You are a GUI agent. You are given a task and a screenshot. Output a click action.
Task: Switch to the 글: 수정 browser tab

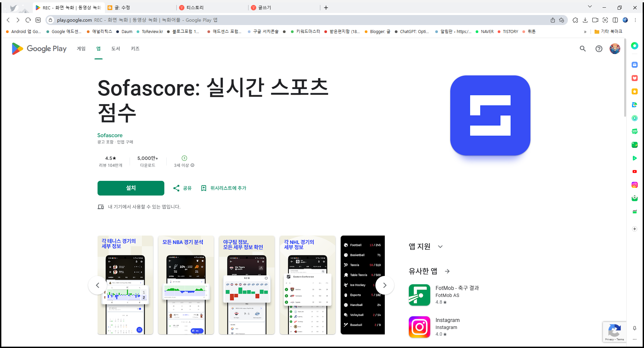[x=140, y=8]
